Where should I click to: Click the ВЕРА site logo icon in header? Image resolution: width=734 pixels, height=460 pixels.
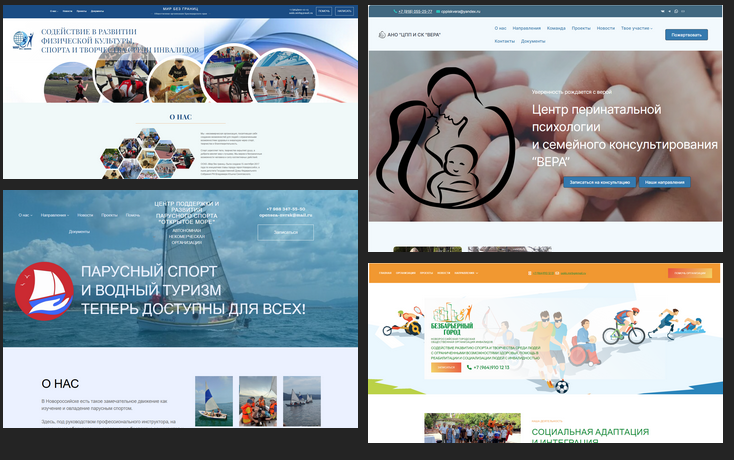tap(382, 35)
